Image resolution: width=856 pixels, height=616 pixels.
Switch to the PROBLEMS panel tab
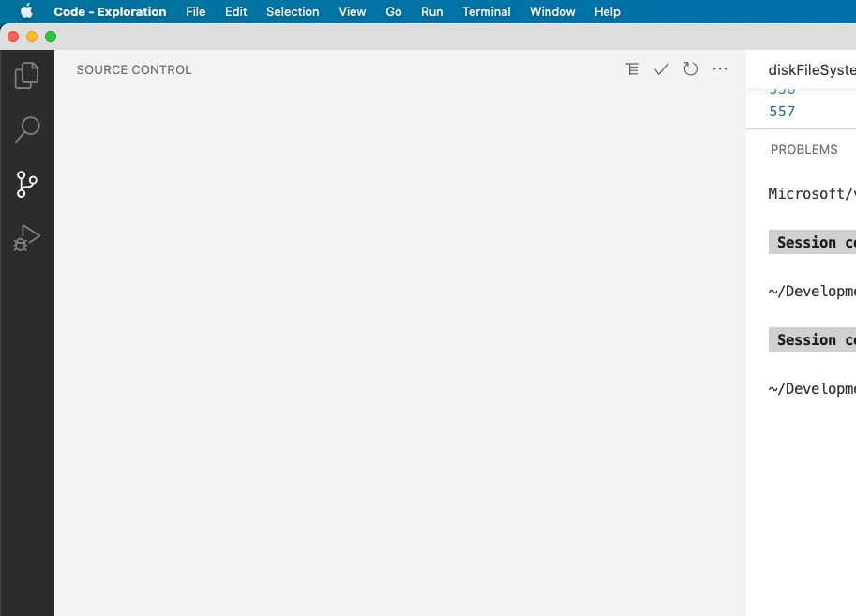pos(803,150)
